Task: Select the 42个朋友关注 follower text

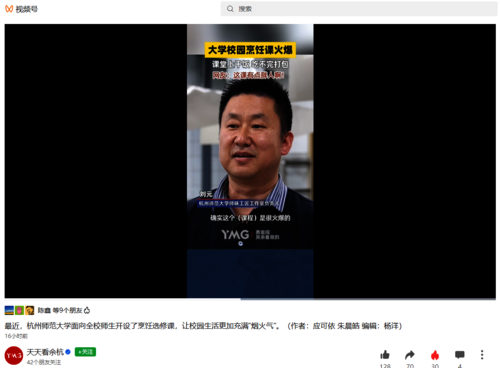Action: point(44,362)
